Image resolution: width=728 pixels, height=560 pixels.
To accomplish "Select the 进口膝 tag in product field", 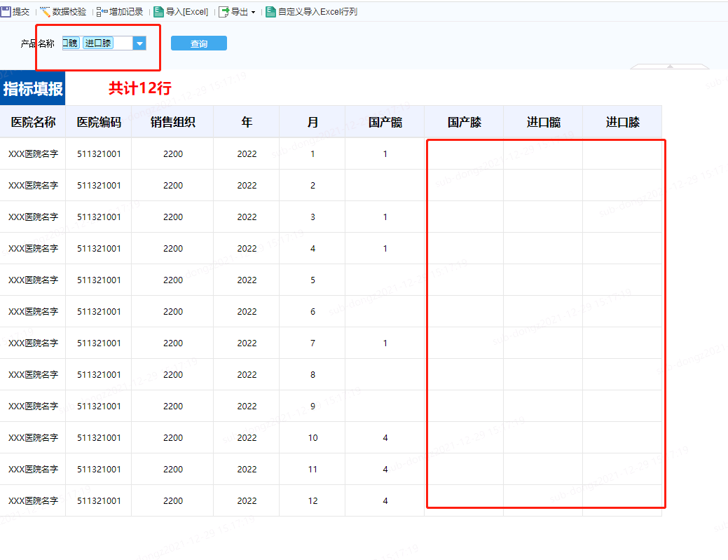I will click(x=98, y=43).
